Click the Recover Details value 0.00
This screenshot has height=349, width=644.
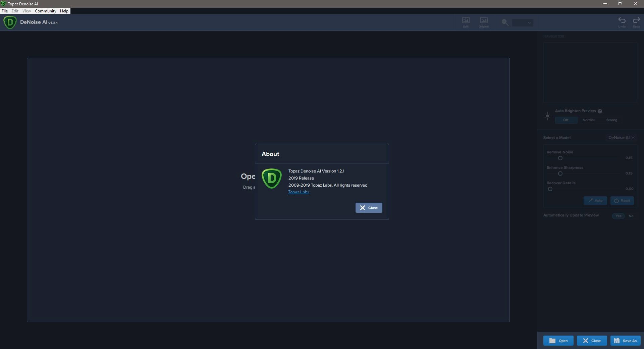629,189
